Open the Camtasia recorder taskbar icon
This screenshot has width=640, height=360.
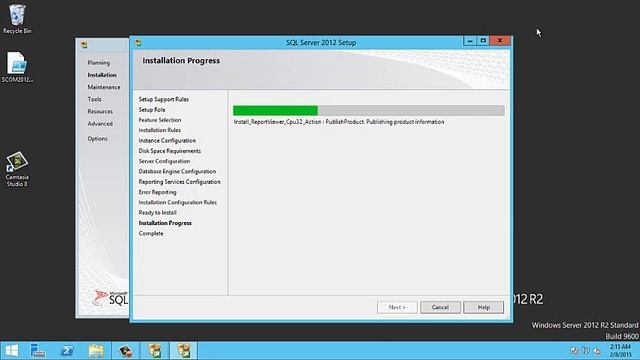click(125, 351)
